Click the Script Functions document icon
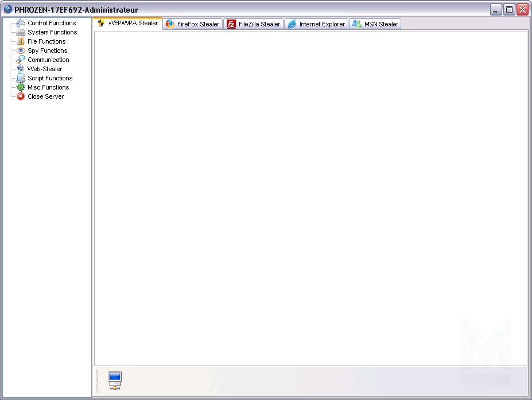Image resolution: width=532 pixels, height=400 pixels. click(21, 78)
